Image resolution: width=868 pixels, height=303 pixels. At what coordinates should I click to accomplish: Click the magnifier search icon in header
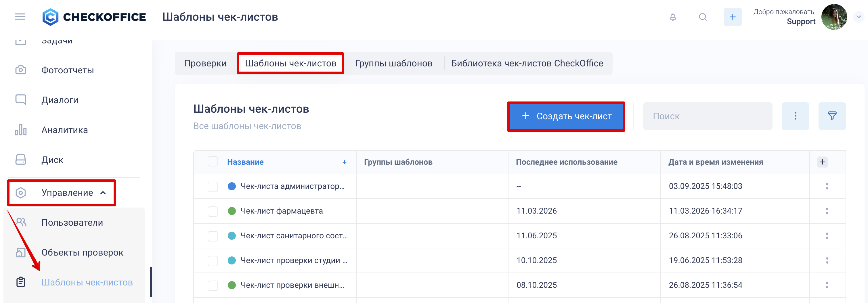(703, 17)
